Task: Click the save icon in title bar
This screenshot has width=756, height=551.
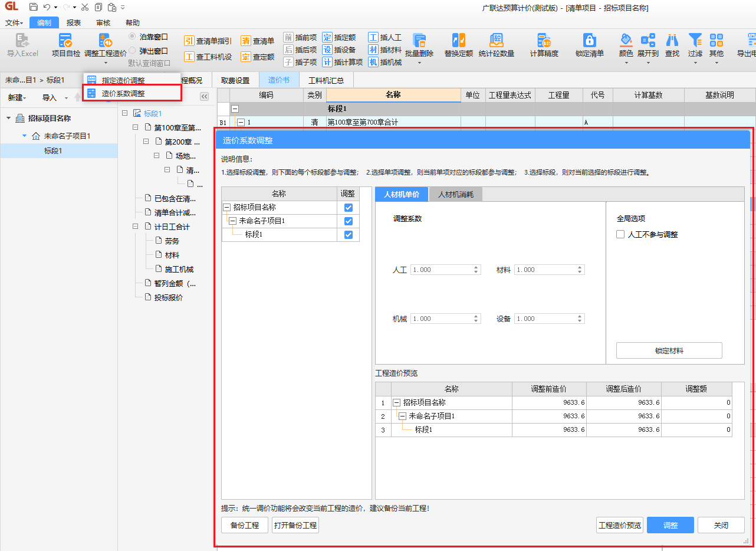Action: click(34, 8)
